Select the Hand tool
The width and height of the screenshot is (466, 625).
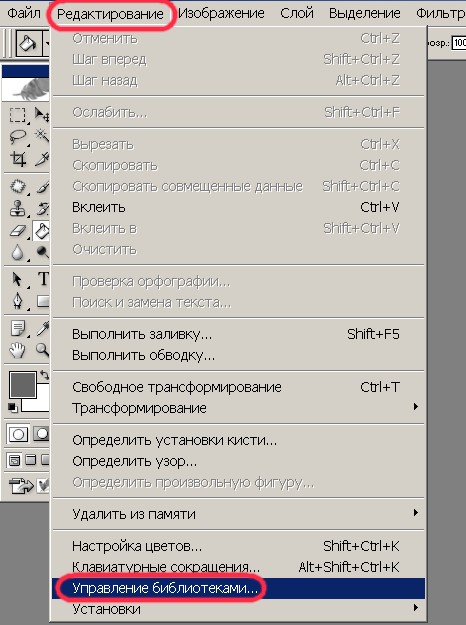(18, 350)
